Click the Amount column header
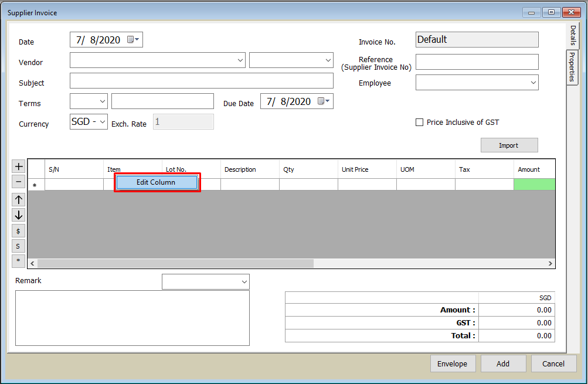588x384 pixels. (x=535, y=169)
